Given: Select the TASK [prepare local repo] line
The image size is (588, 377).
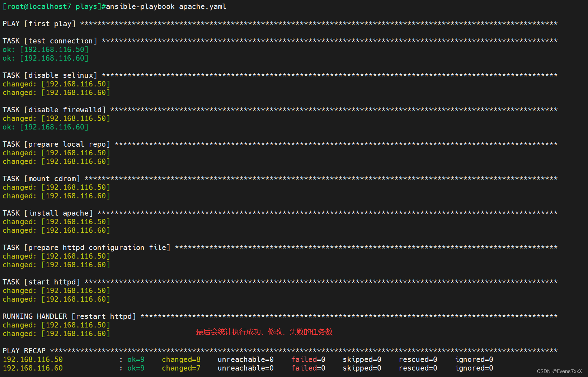Looking at the screenshot, I should [x=56, y=144].
